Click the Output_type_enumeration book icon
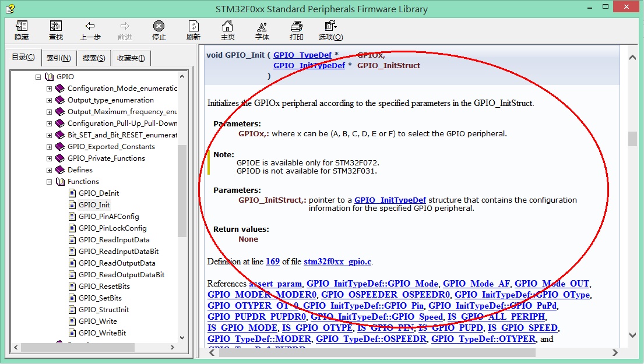This screenshot has width=644, height=364. coord(61,100)
